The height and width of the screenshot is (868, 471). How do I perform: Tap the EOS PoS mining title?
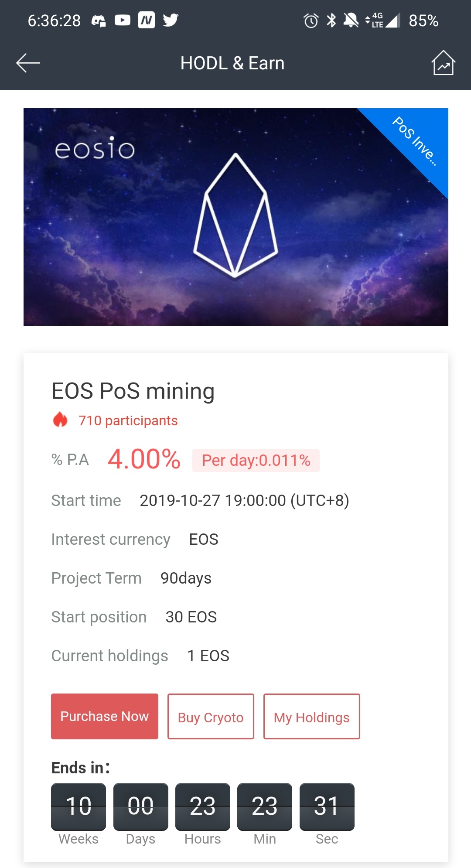pyautogui.click(x=133, y=391)
